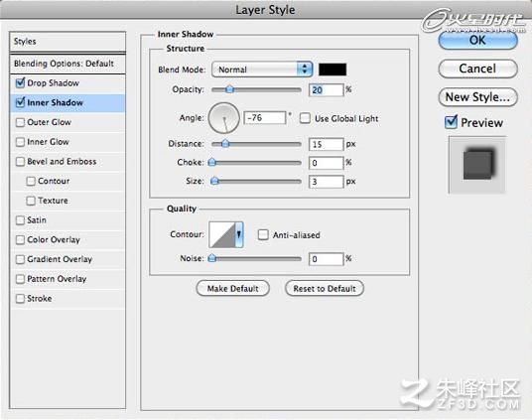The image size is (532, 420).
Task: Open the Blend Mode dropdown
Action: point(262,70)
